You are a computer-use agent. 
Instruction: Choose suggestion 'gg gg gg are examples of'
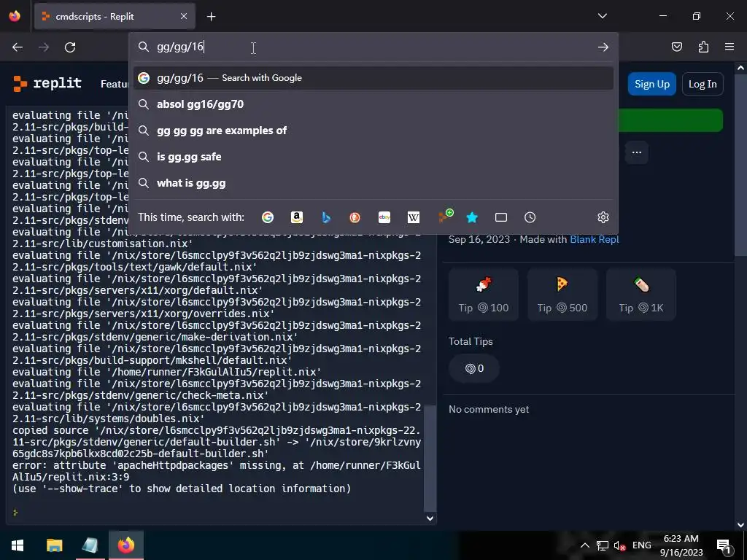point(373,131)
